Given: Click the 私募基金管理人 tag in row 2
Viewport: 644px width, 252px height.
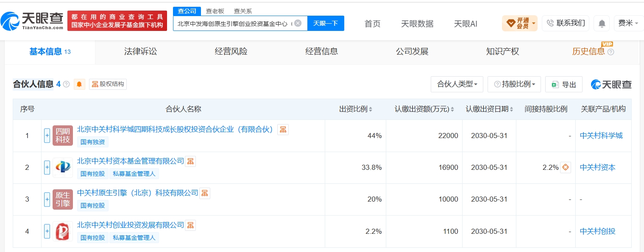Looking at the screenshot, I should coord(134,174).
